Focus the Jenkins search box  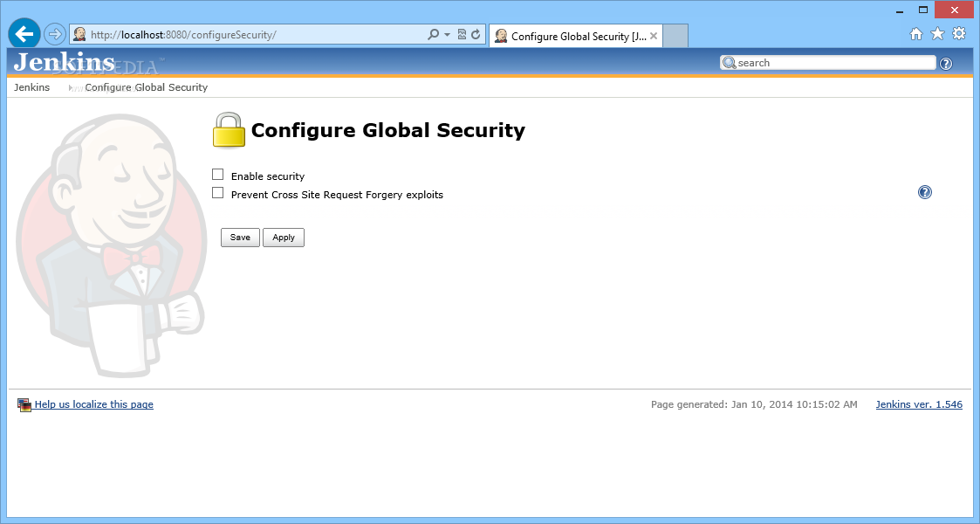[828, 63]
